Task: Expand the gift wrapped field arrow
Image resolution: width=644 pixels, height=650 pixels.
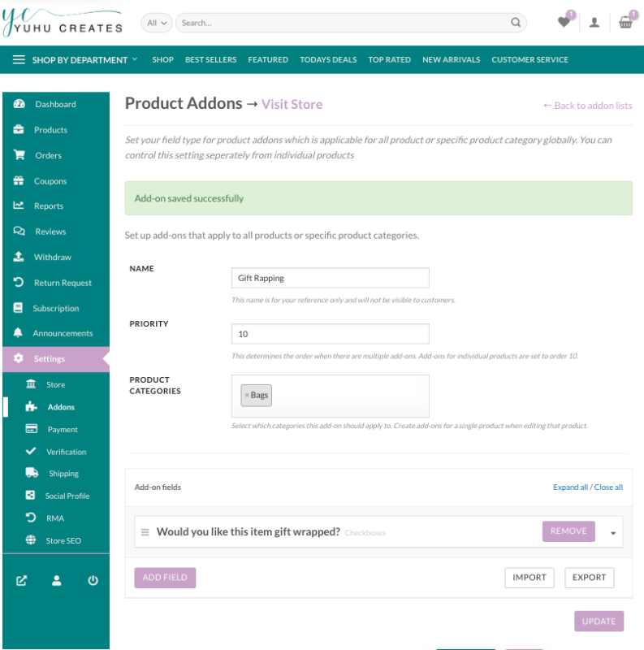Action: pos(613,533)
